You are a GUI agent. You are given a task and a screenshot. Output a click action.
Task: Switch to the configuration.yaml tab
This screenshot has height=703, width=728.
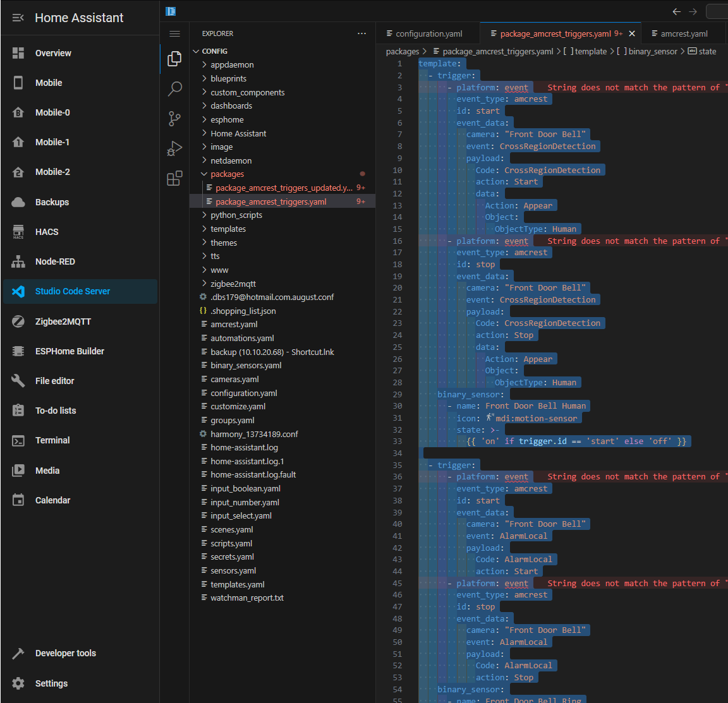click(x=428, y=33)
